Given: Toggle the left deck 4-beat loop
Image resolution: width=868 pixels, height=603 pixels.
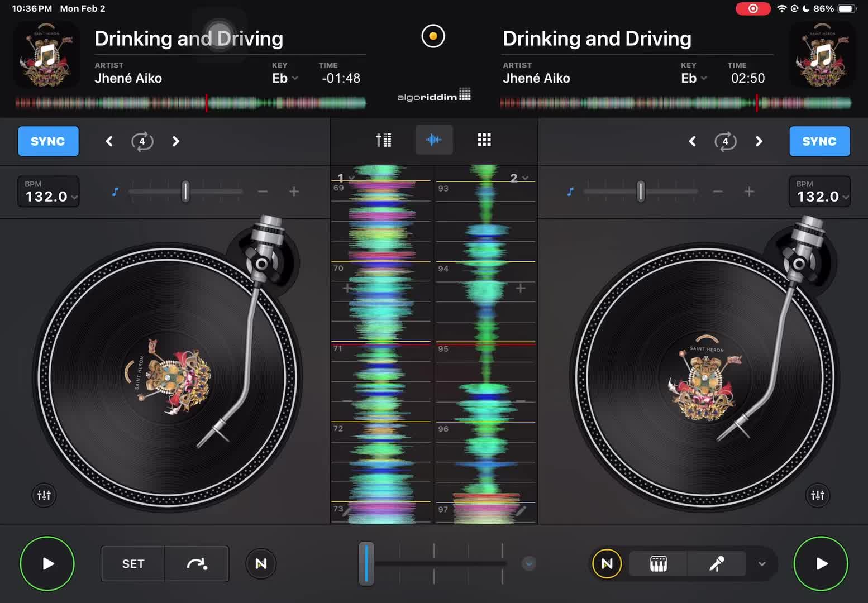Looking at the screenshot, I should (142, 141).
